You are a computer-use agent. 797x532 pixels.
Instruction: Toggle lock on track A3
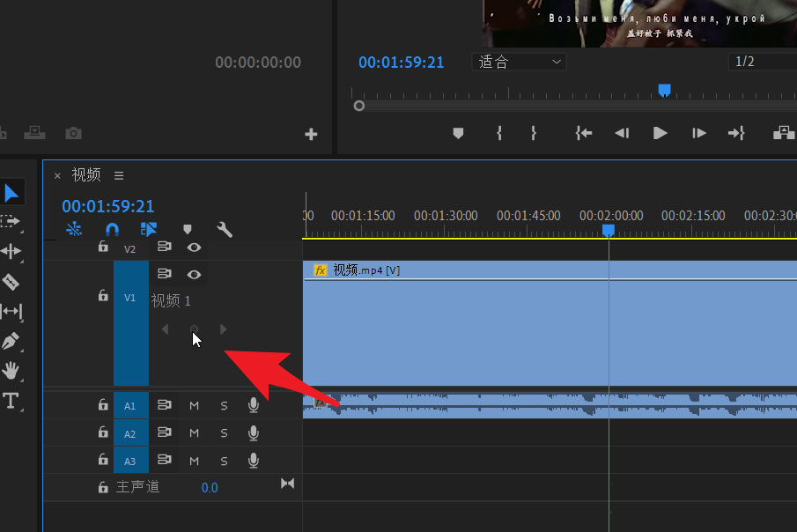click(103, 461)
